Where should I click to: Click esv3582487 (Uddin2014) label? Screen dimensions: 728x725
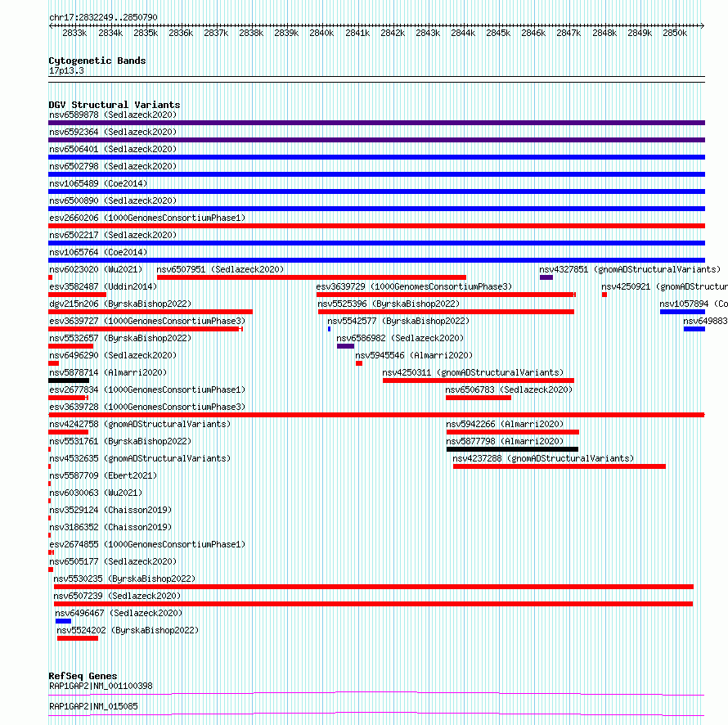[x=103, y=286]
